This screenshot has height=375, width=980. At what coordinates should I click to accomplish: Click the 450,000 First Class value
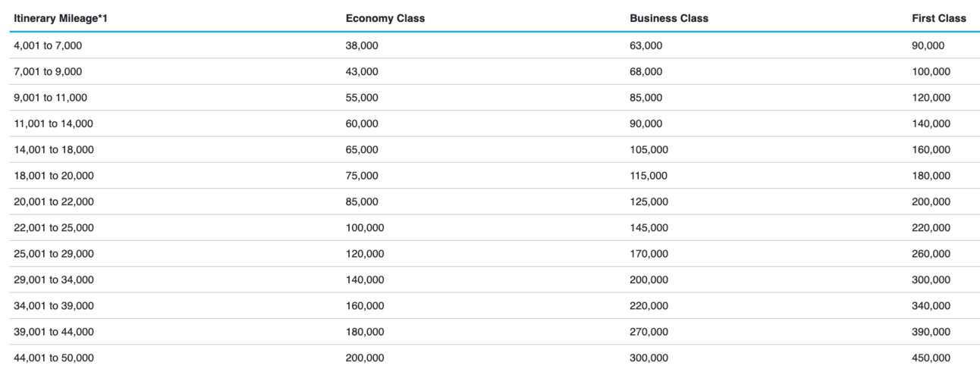pyautogui.click(x=931, y=358)
